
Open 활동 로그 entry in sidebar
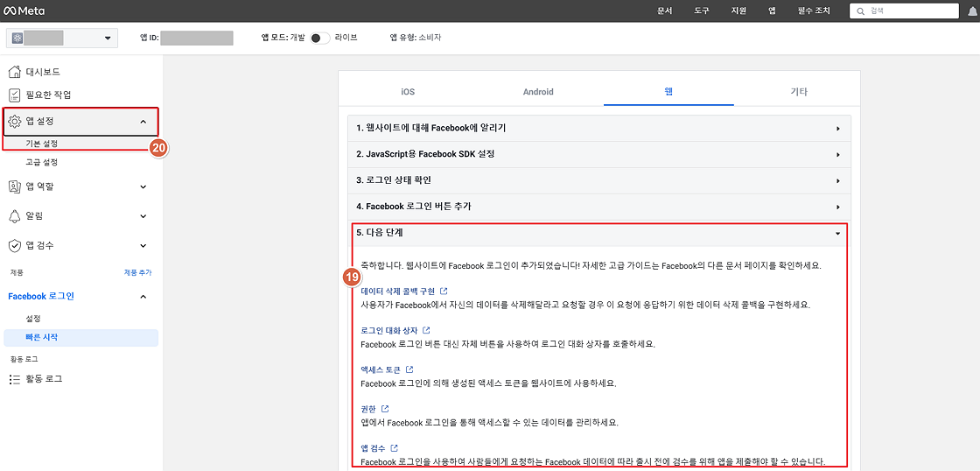tap(44, 378)
